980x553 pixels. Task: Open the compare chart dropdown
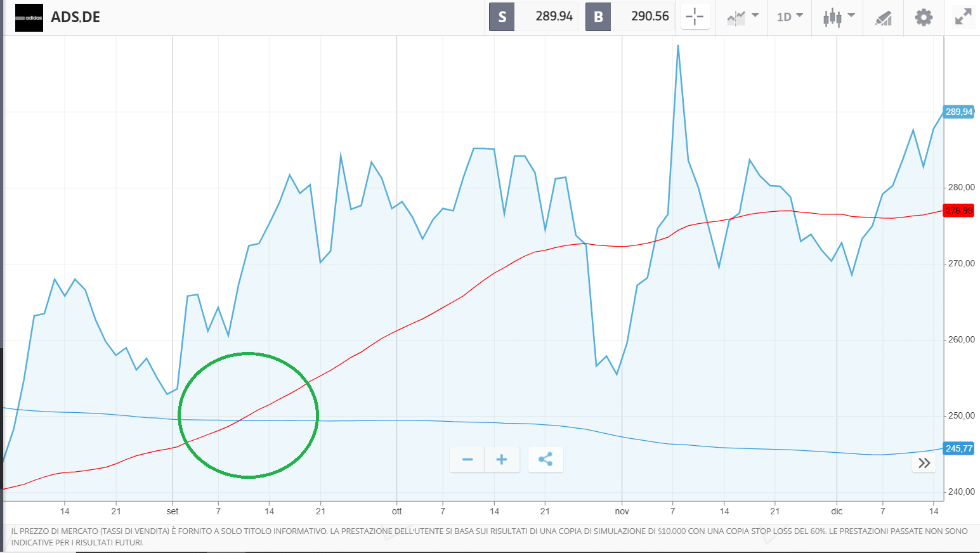[742, 17]
